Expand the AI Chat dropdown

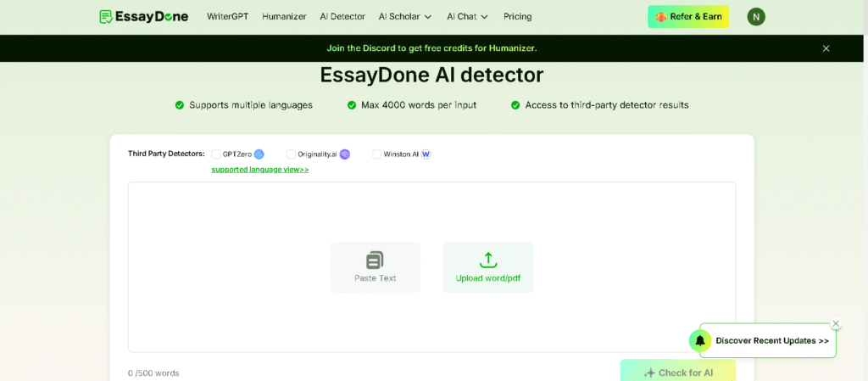468,17
